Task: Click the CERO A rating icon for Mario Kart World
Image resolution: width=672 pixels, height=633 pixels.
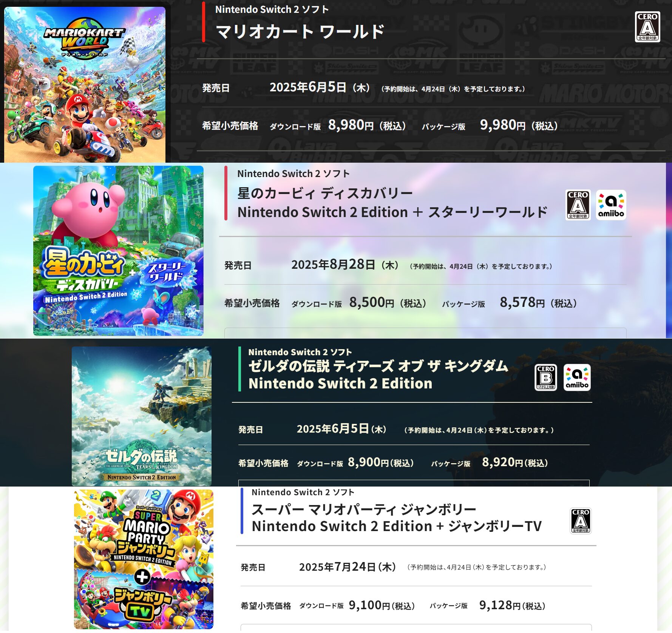Action: pos(647,26)
